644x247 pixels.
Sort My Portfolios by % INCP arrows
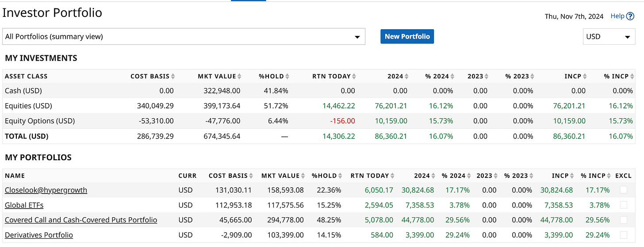click(609, 176)
